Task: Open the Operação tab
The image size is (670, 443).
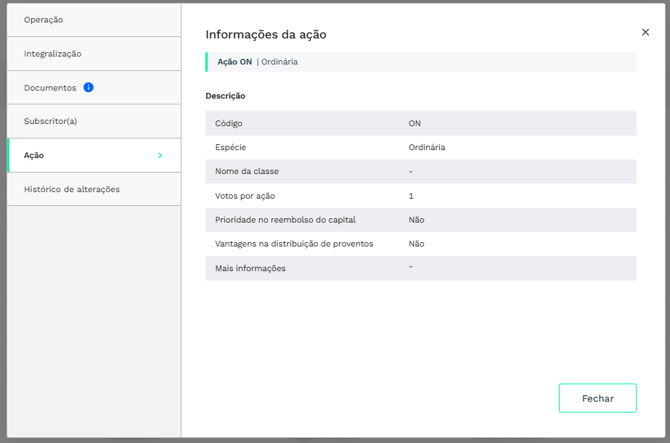Action: click(43, 20)
